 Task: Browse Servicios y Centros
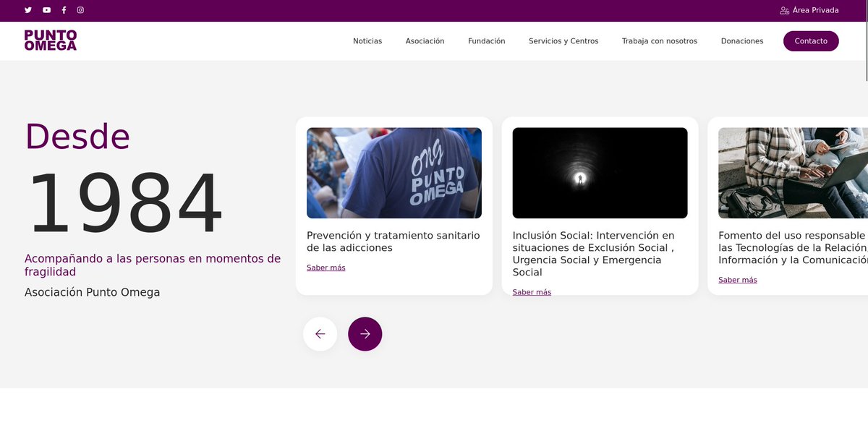tap(563, 41)
